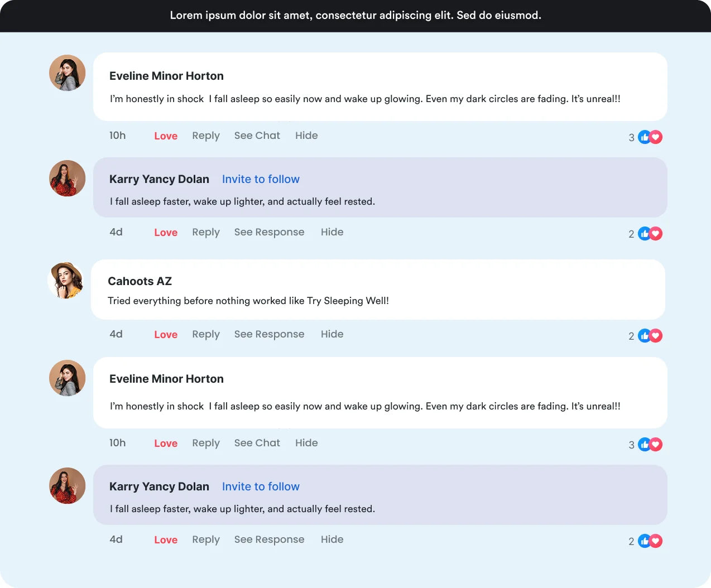Click the Cahoots AZ author name
711x588 pixels.
point(140,281)
